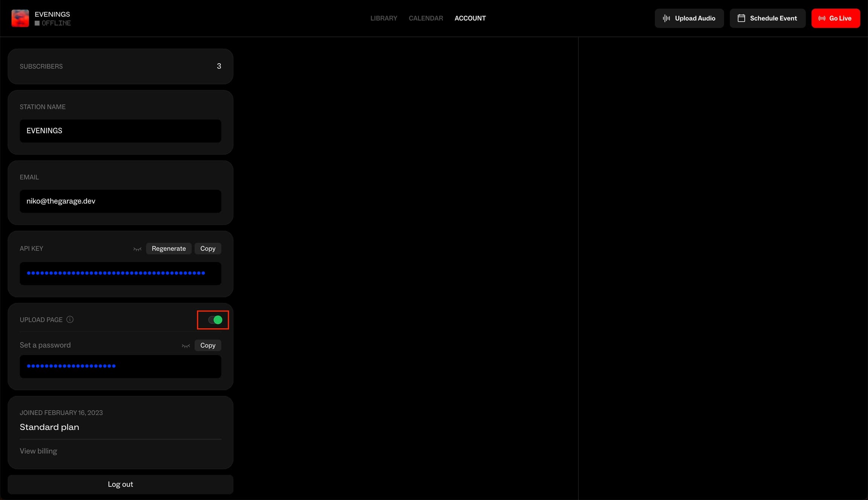868x500 pixels.
Task: Click the masked API key field
Action: [x=121, y=273]
